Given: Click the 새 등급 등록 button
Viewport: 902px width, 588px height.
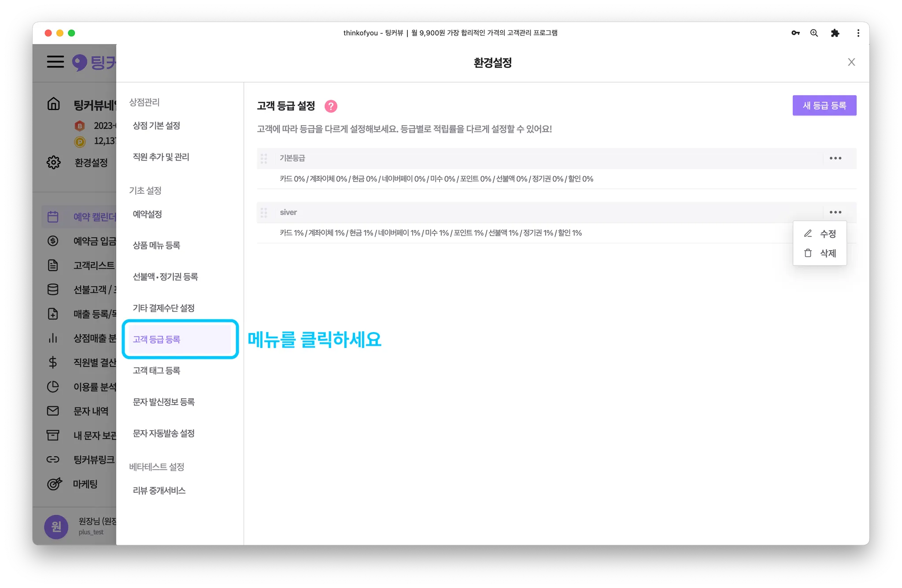Looking at the screenshot, I should (824, 106).
